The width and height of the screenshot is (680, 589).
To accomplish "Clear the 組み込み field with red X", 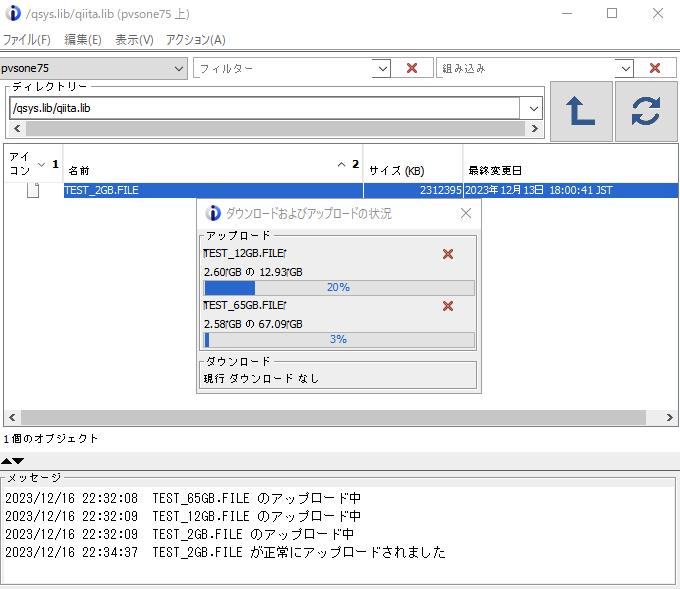I will [x=654, y=68].
